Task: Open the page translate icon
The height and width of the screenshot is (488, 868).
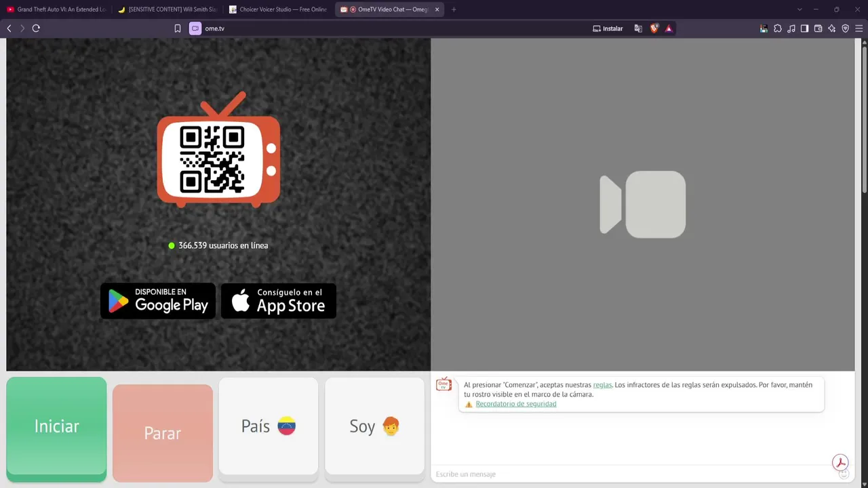Action: (x=638, y=28)
